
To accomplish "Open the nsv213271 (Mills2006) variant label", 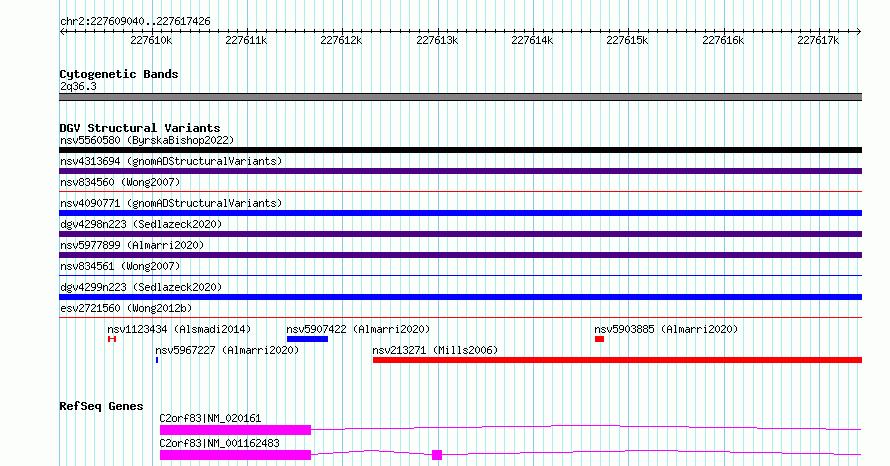I will point(435,350).
